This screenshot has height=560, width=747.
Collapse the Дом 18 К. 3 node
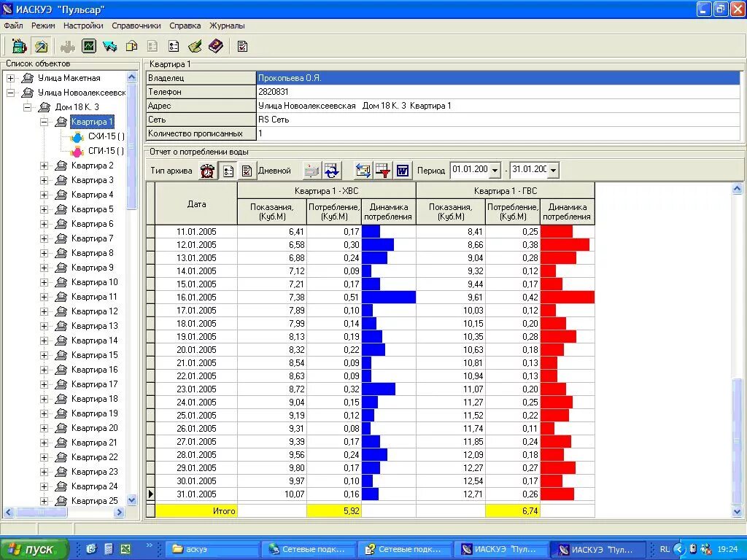coord(28,108)
